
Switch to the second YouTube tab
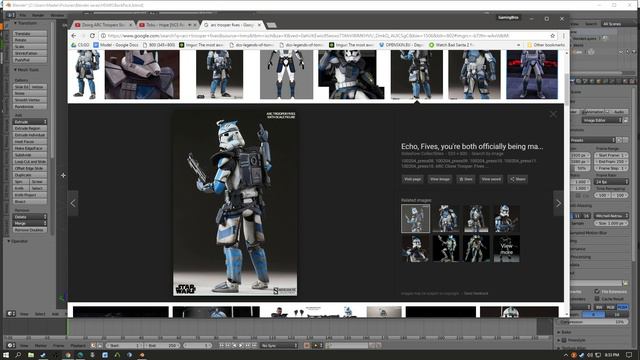click(x=167, y=25)
